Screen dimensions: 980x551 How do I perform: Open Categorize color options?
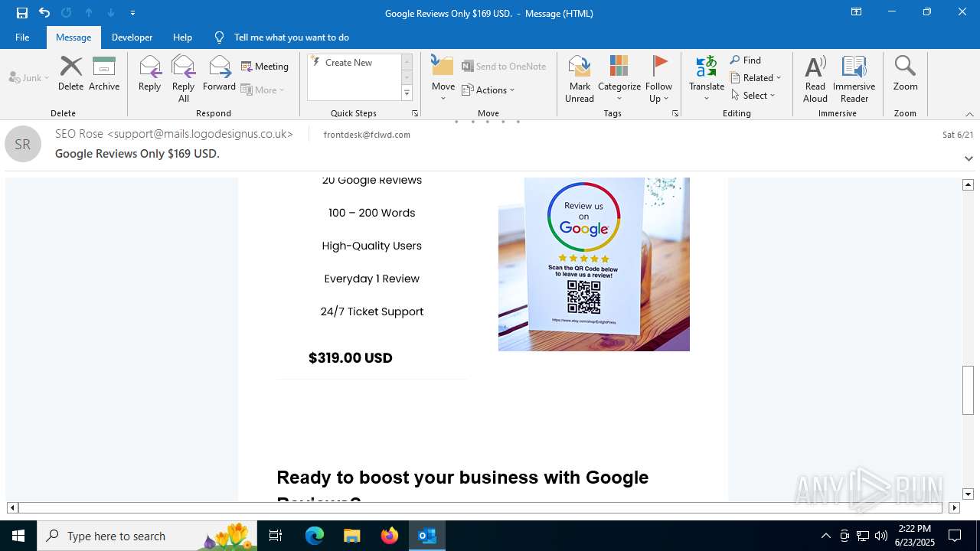(x=619, y=79)
